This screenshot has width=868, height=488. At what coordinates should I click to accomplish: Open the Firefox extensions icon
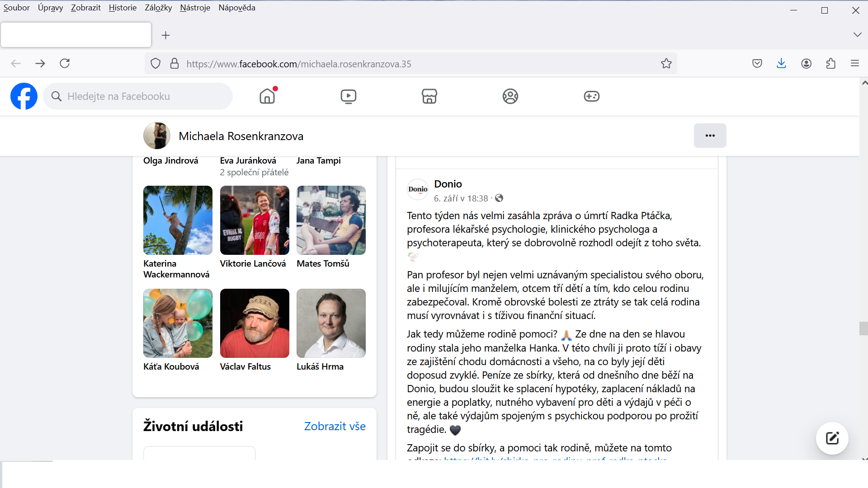coord(830,64)
